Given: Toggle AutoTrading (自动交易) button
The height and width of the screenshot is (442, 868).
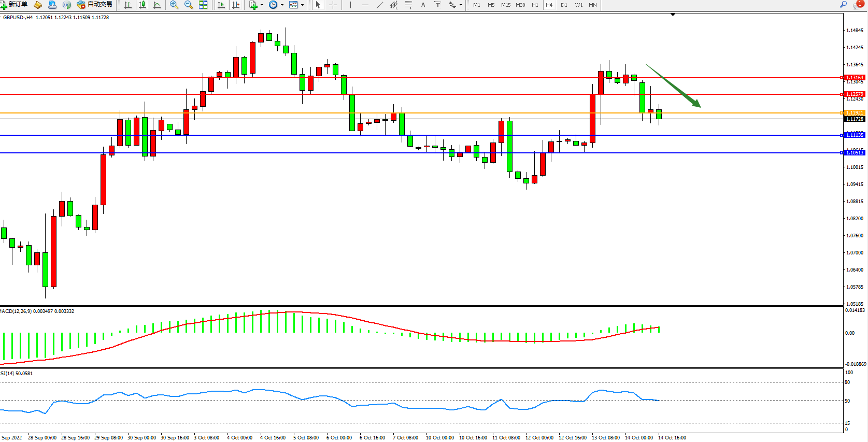Looking at the screenshot, I should click(94, 5).
